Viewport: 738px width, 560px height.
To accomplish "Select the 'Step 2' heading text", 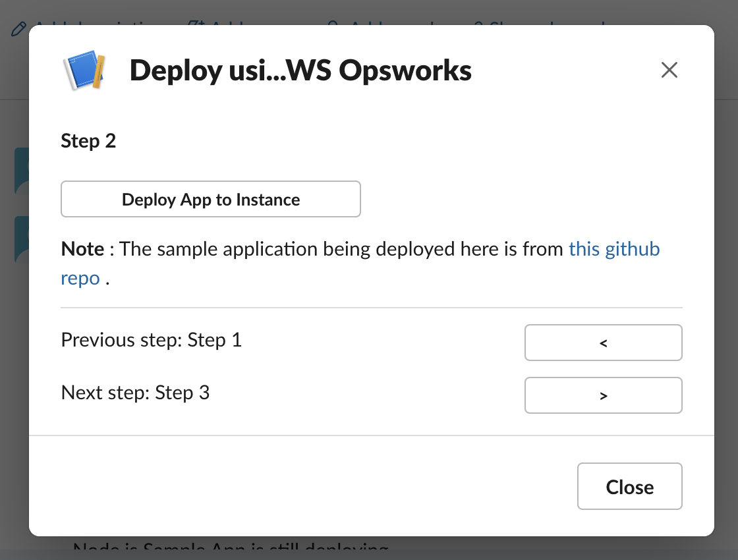I will (88, 141).
